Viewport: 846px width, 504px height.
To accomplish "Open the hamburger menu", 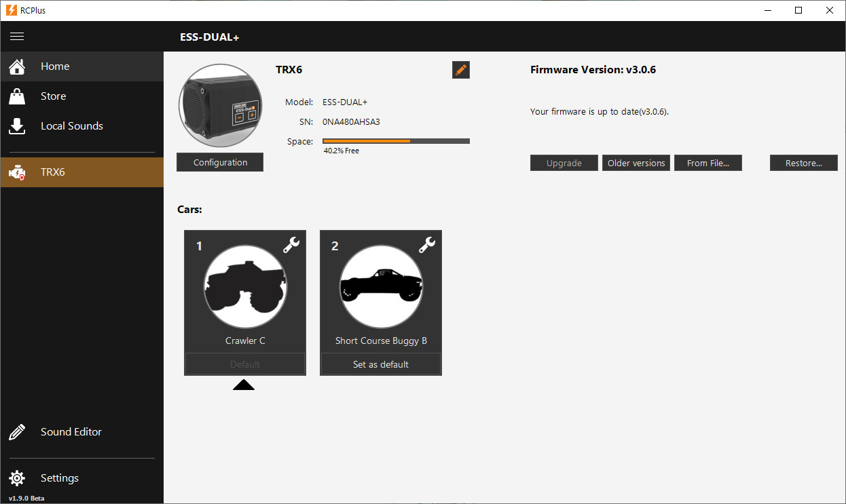I will 17,37.
